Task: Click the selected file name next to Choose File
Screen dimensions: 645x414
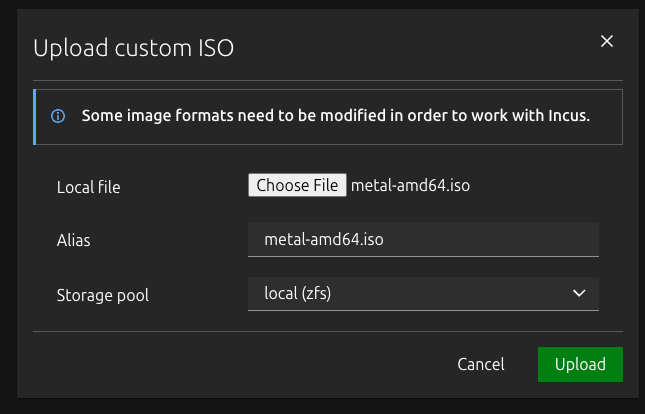Action: pos(410,186)
